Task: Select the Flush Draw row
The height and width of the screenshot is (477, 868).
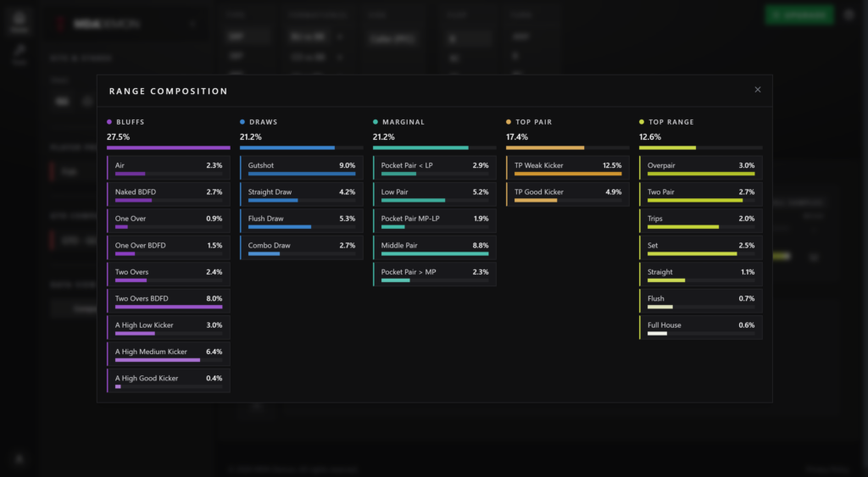Action: coord(302,221)
